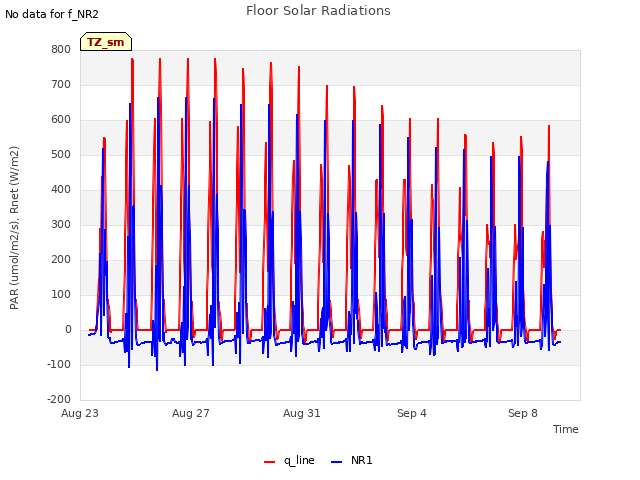Click the 500 y-axis tick label
This screenshot has height=480, width=640.
click(x=61, y=155)
